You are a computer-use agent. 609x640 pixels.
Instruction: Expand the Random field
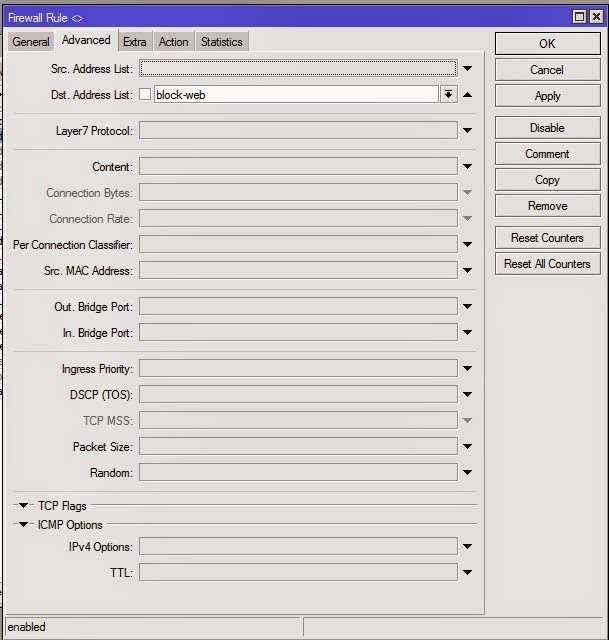468,473
